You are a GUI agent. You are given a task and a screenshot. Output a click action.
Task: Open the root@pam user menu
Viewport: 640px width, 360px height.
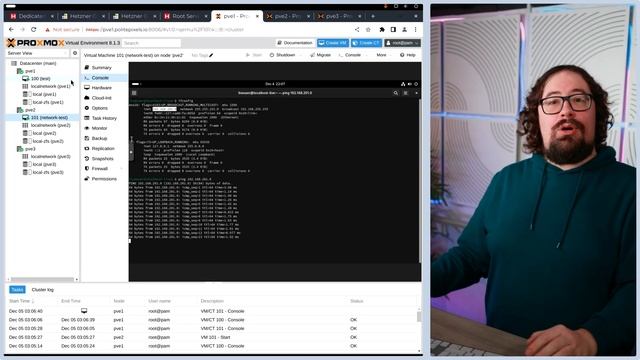tap(402, 43)
